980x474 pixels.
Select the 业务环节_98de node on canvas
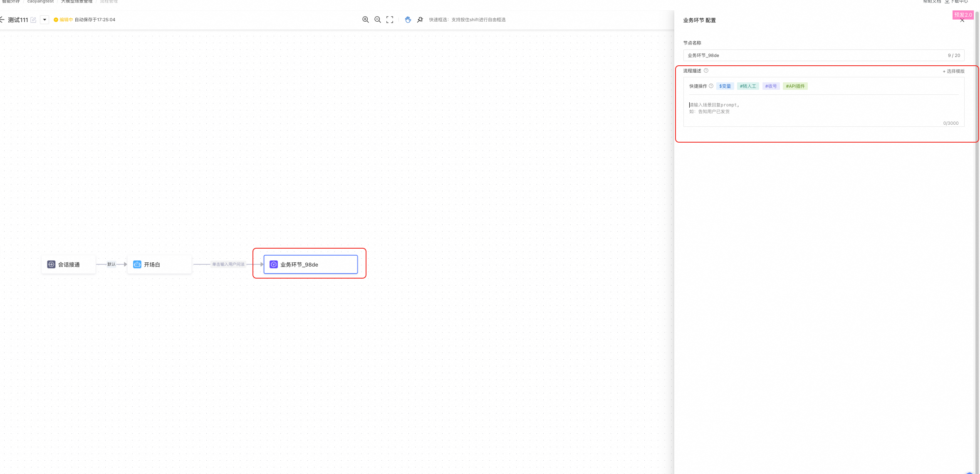pyautogui.click(x=310, y=264)
